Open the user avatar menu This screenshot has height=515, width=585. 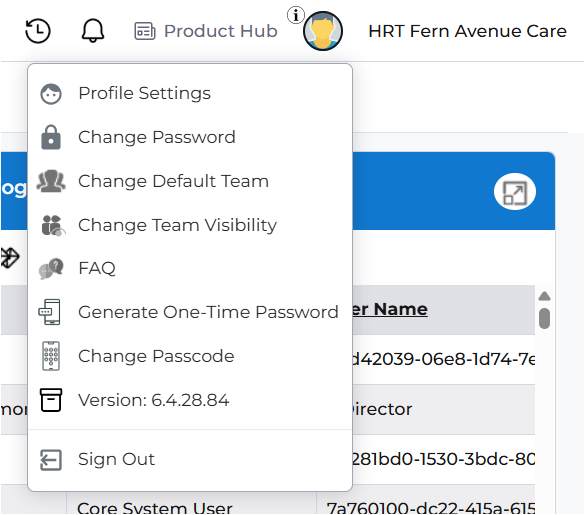coord(323,31)
